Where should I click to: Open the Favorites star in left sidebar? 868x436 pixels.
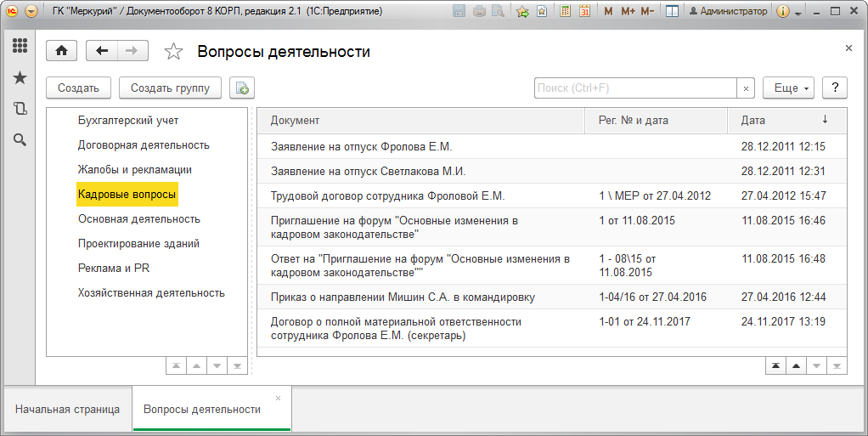[20, 77]
